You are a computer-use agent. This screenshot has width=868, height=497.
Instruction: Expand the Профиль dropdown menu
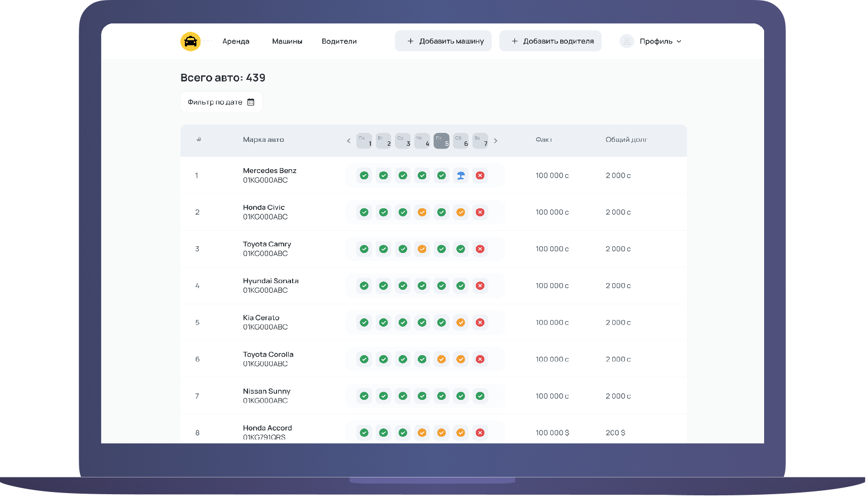660,41
